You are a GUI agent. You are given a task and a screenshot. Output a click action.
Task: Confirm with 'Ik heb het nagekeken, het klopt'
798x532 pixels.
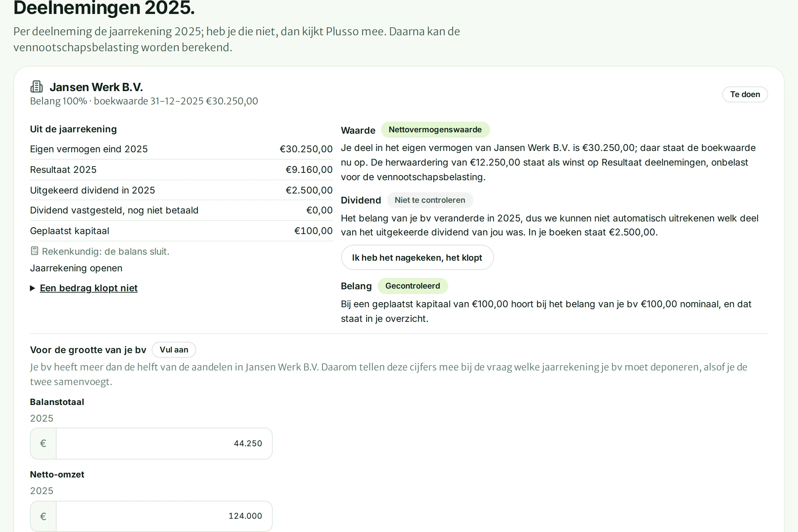point(417,257)
